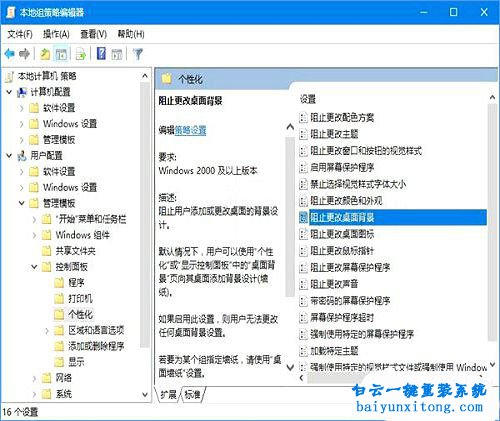Click the Export list toolbar icon
The height and width of the screenshot is (421, 500).
[81, 54]
